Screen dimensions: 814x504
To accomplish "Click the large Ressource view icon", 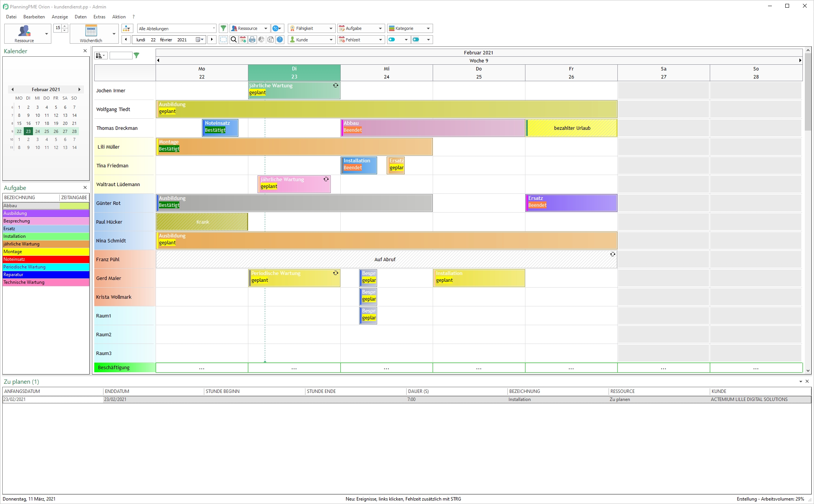I will 24,31.
